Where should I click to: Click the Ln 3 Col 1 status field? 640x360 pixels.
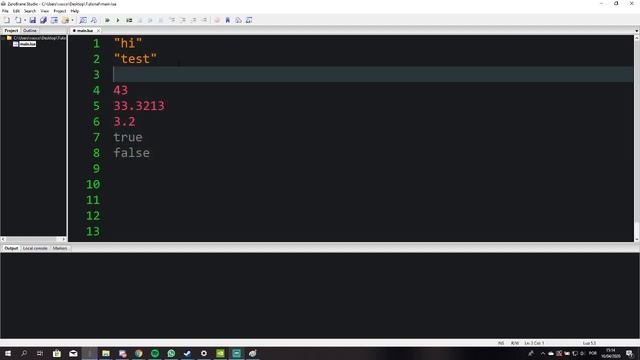534,343
